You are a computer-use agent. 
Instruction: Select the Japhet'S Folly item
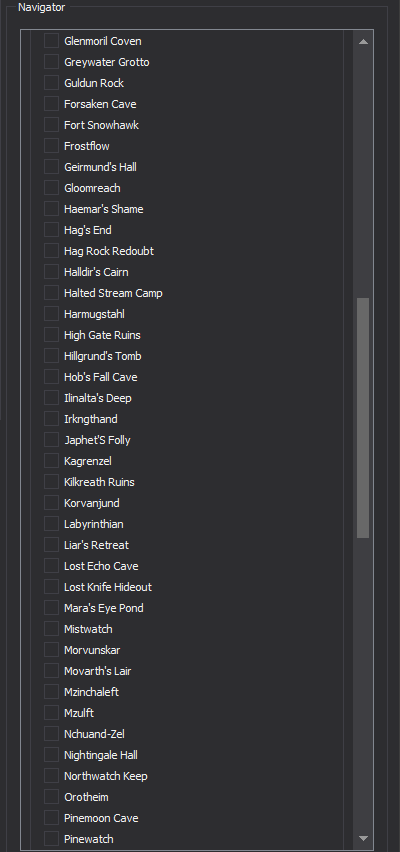[97, 440]
